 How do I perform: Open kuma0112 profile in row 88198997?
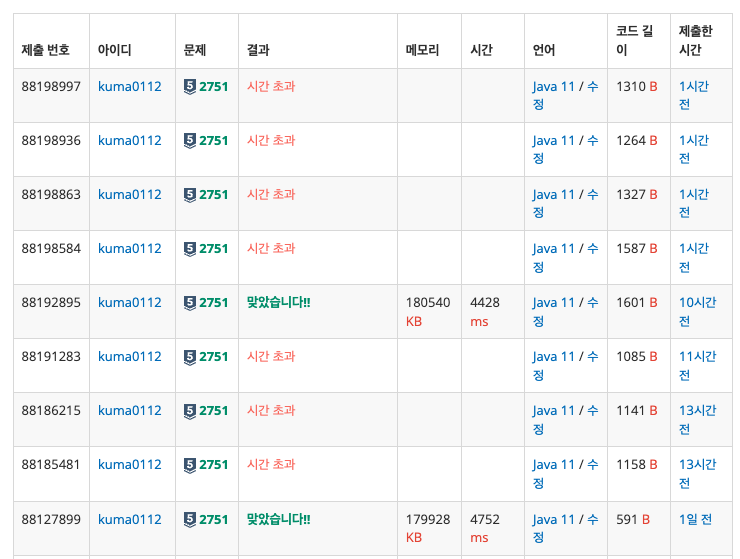click(130, 86)
